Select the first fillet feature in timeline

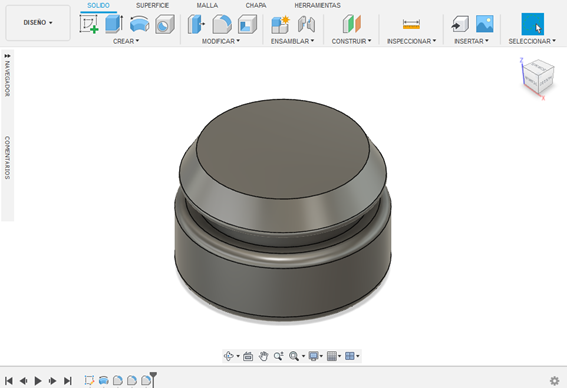click(118, 380)
